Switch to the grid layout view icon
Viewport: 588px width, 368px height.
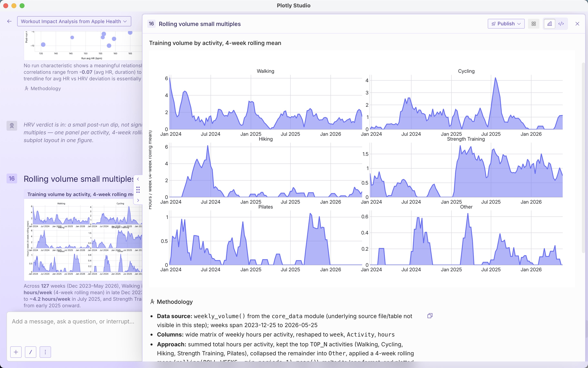[x=533, y=24]
